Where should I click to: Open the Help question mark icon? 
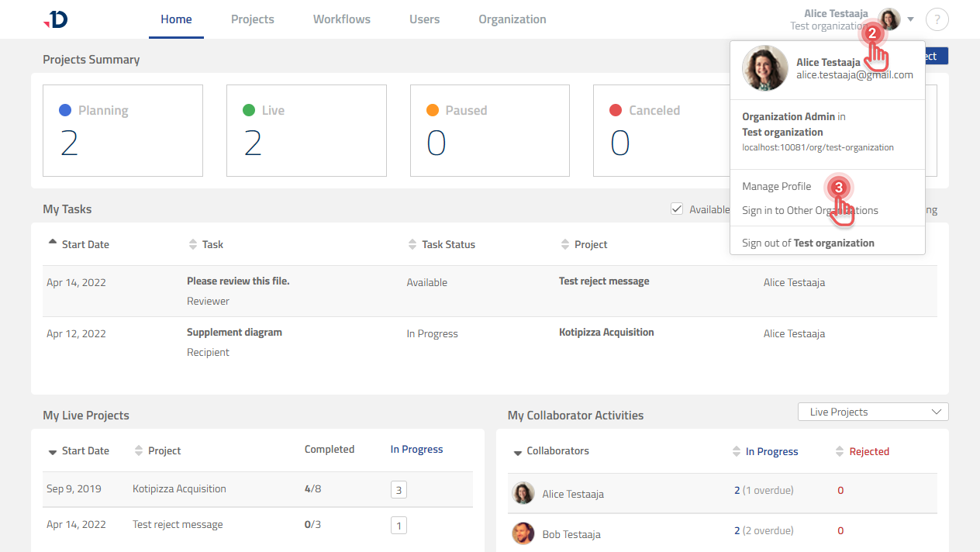coord(937,19)
